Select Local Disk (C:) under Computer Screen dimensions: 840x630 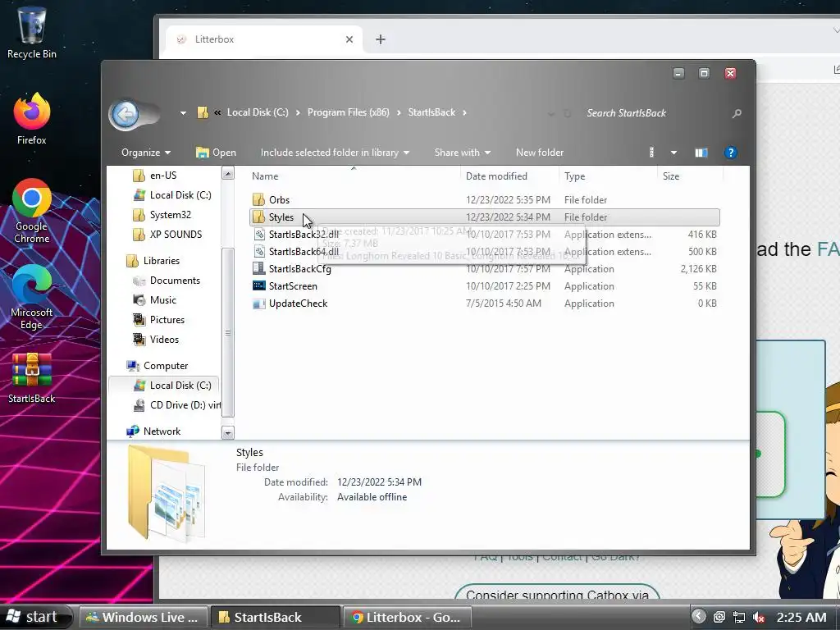point(164,386)
